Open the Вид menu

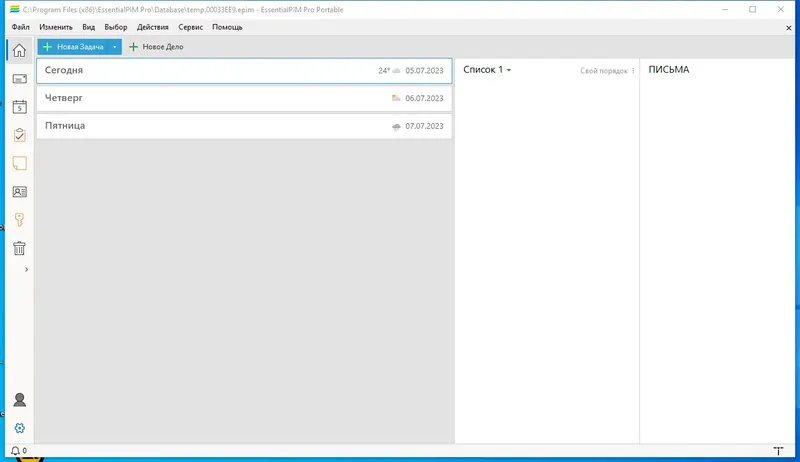(89, 27)
